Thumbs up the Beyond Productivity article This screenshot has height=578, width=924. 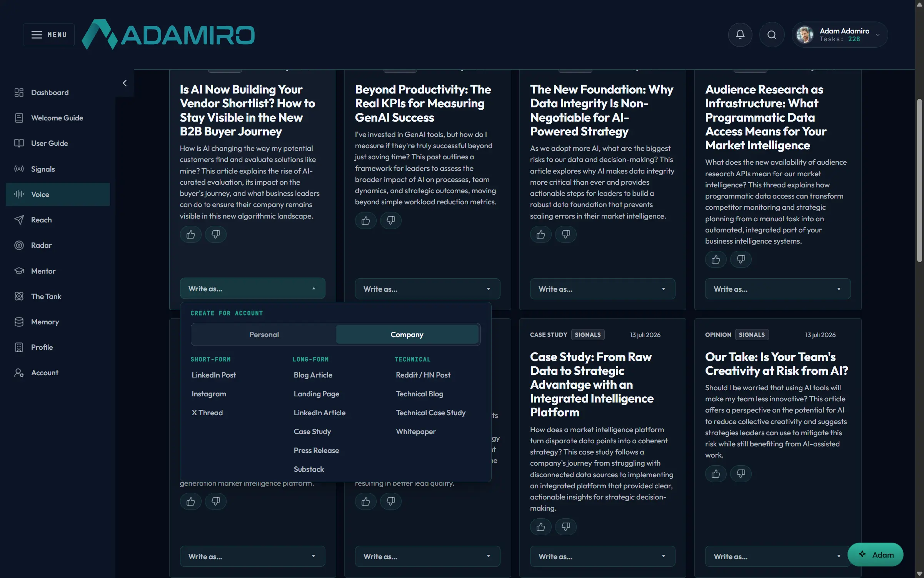click(x=365, y=221)
